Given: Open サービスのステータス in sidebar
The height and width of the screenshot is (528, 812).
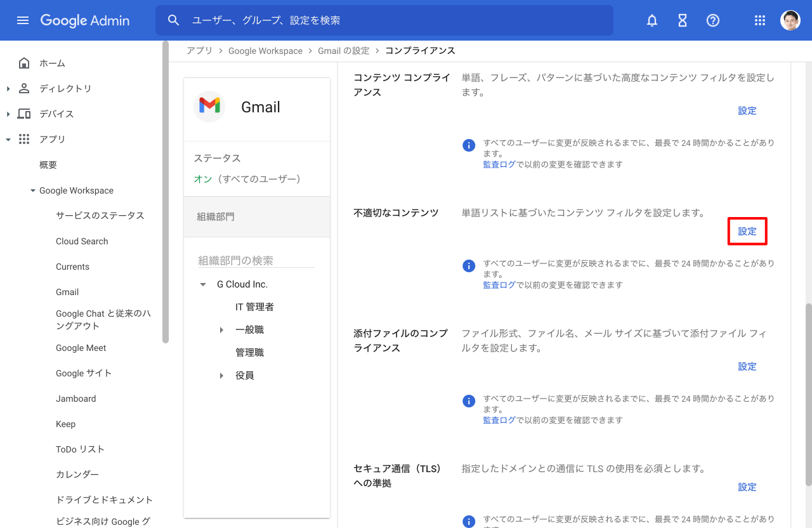Looking at the screenshot, I should point(100,215).
